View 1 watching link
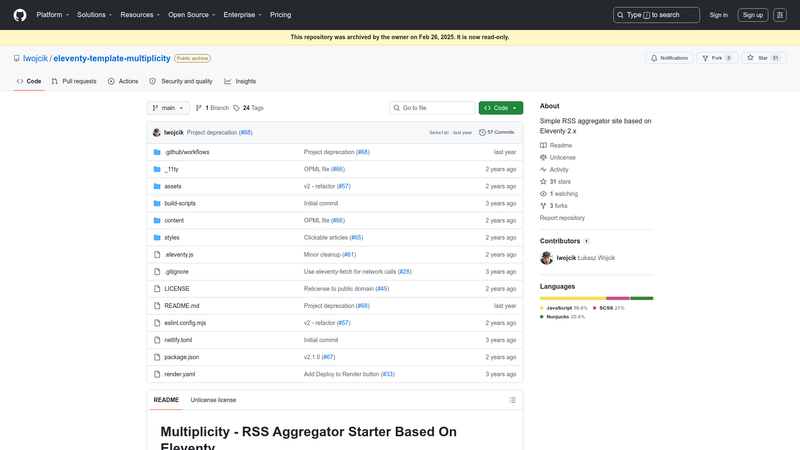Image resolution: width=800 pixels, height=450 pixels. click(x=559, y=194)
